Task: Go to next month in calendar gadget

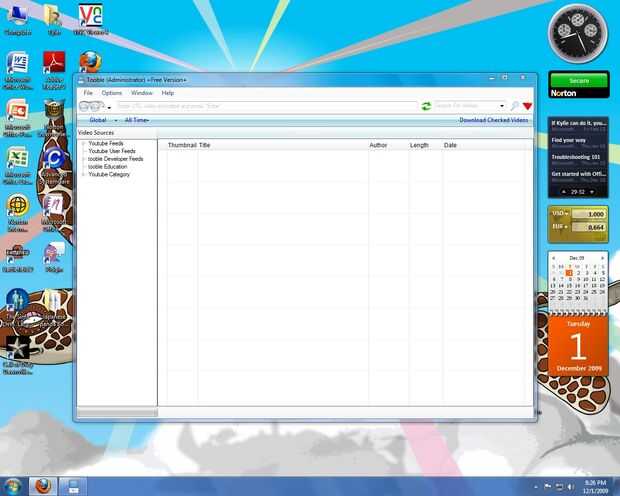Action: [x=602, y=258]
